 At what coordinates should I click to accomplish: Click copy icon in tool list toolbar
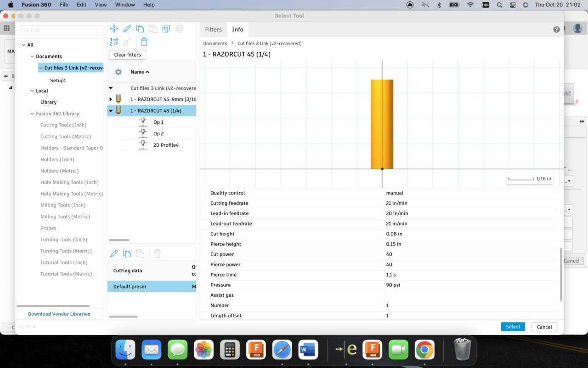[140, 29]
